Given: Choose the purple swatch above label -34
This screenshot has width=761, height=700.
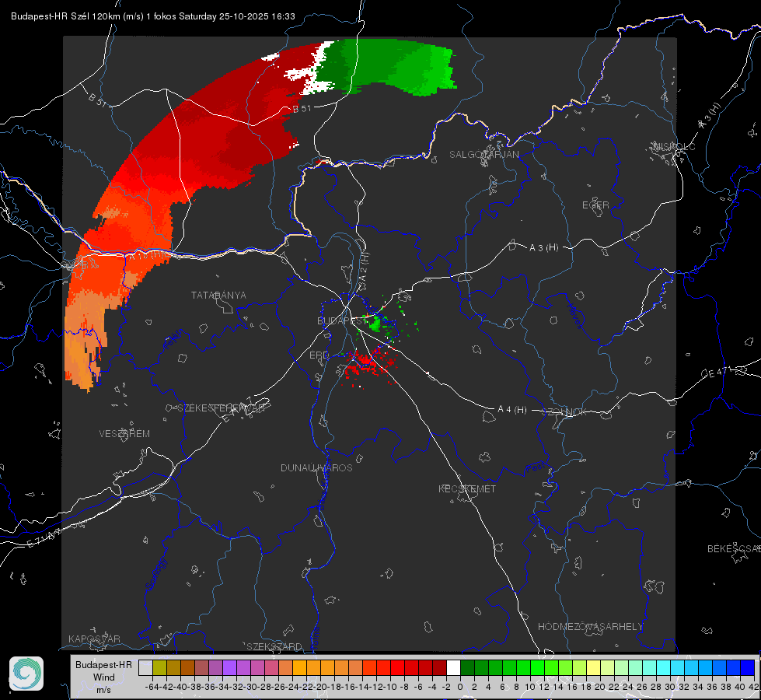Looking at the screenshot, I should (229, 667).
